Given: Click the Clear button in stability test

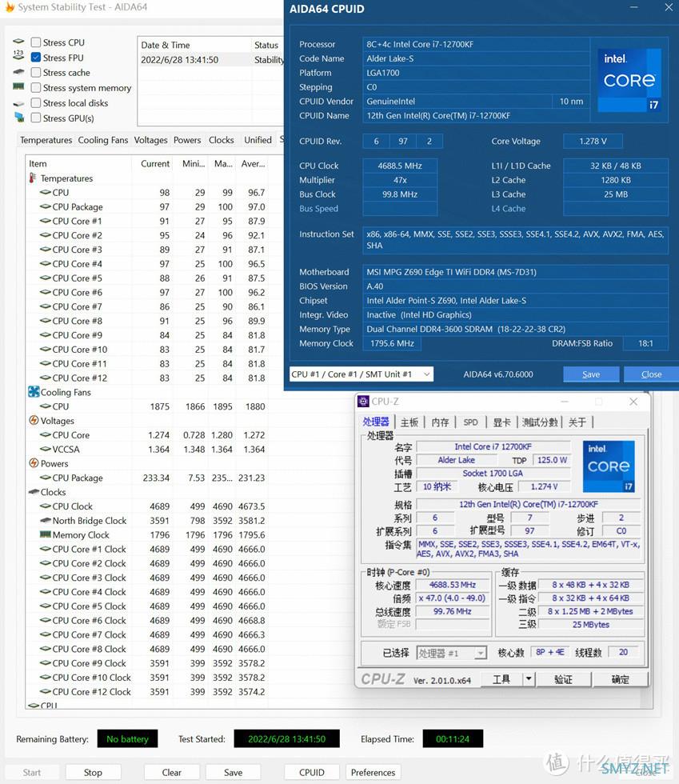Looking at the screenshot, I should click(171, 772).
